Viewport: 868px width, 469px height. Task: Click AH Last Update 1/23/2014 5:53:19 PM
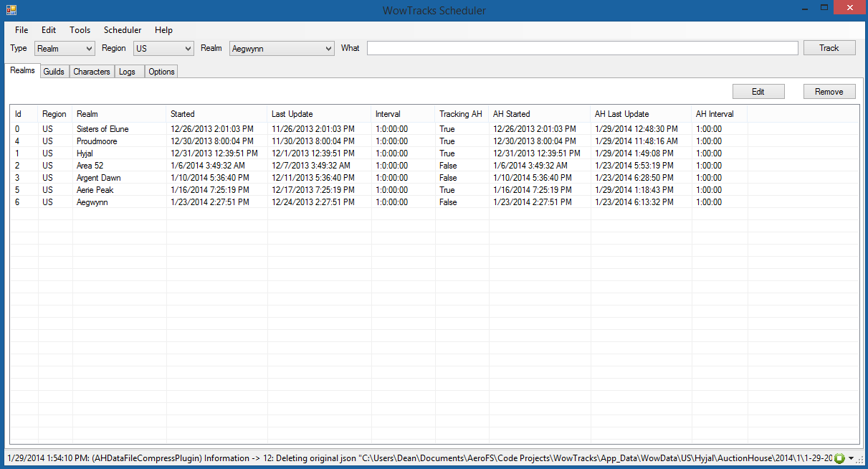coord(634,166)
